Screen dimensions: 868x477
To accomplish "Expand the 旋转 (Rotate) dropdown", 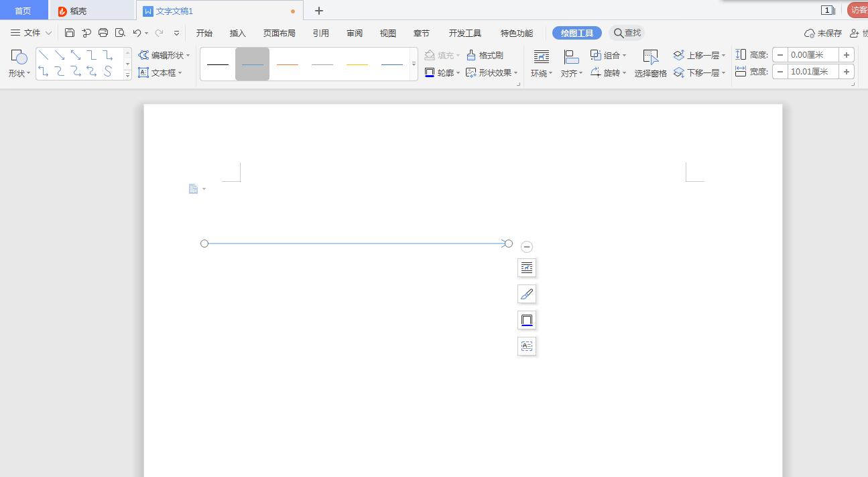I will [607, 72].
